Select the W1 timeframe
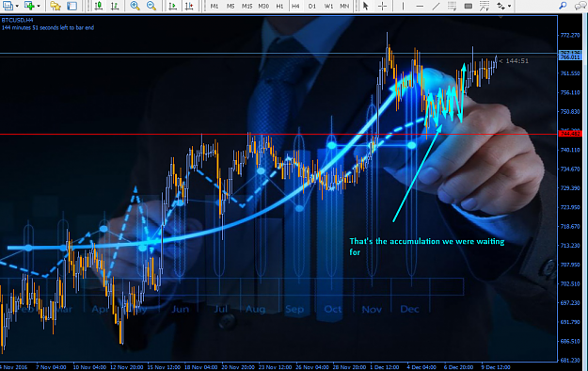Screen dimensions: 588x371 coord(328,6)
